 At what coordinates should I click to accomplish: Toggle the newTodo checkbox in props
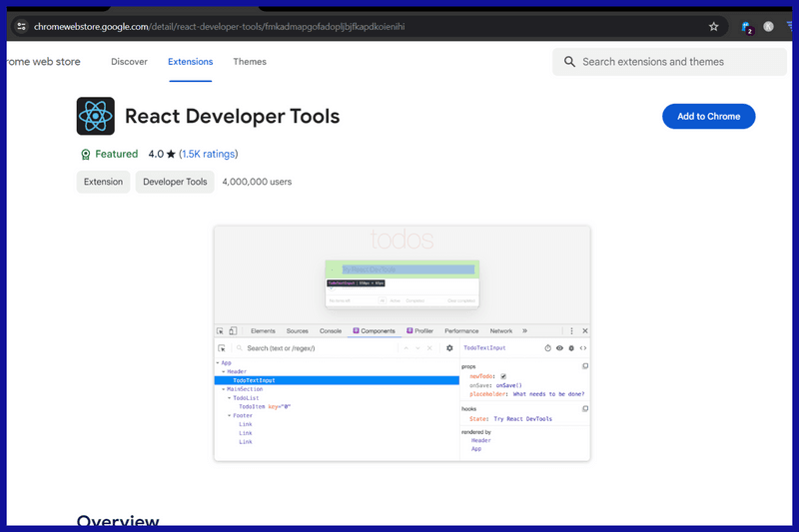[x=503, y=375]
